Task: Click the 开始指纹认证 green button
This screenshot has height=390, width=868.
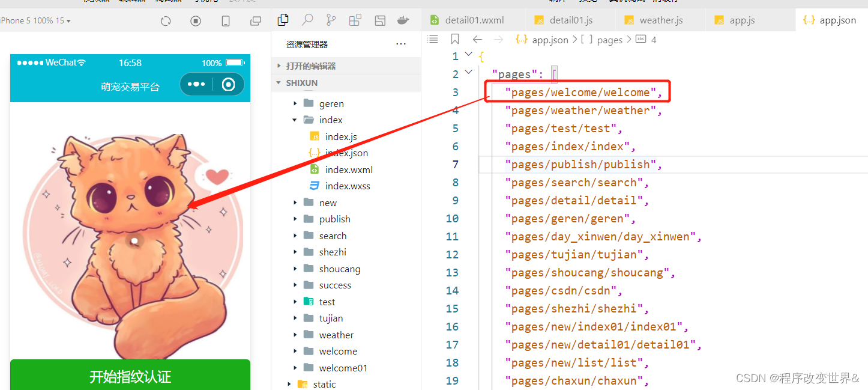Action: point(130,375)
